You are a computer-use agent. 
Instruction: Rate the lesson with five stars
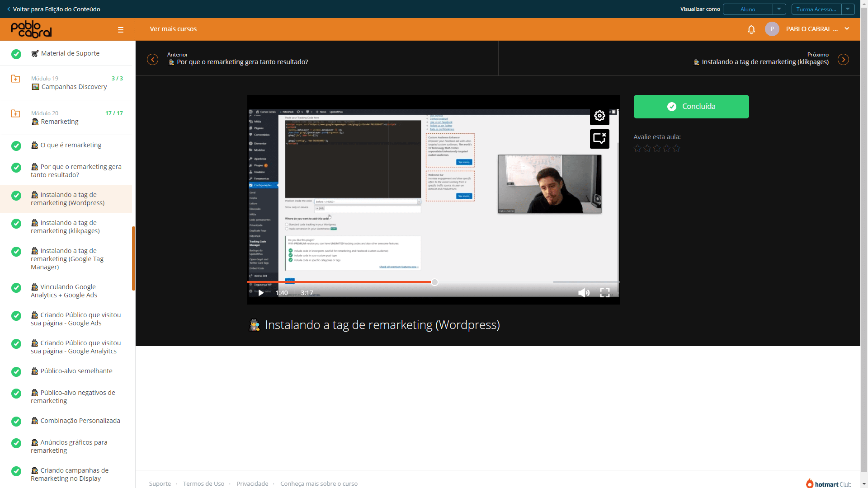[x=676, y=148]
